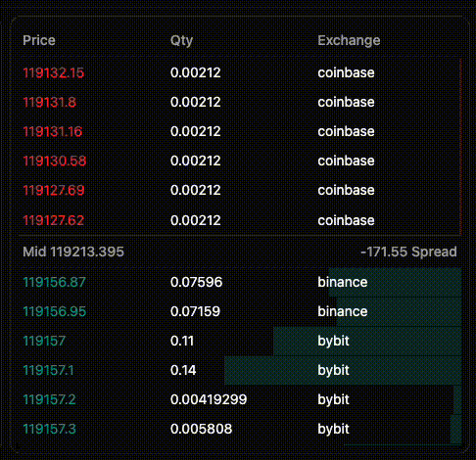Click coinbase in the 119132.15 row
The height and width of the screenshot is (460, 476).
click(x=346, y=72)
